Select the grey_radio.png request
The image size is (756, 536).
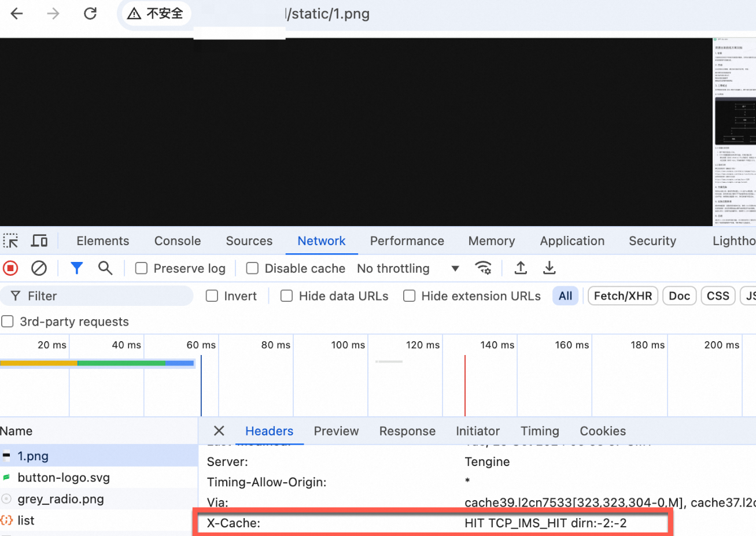(x=60, y=499)
